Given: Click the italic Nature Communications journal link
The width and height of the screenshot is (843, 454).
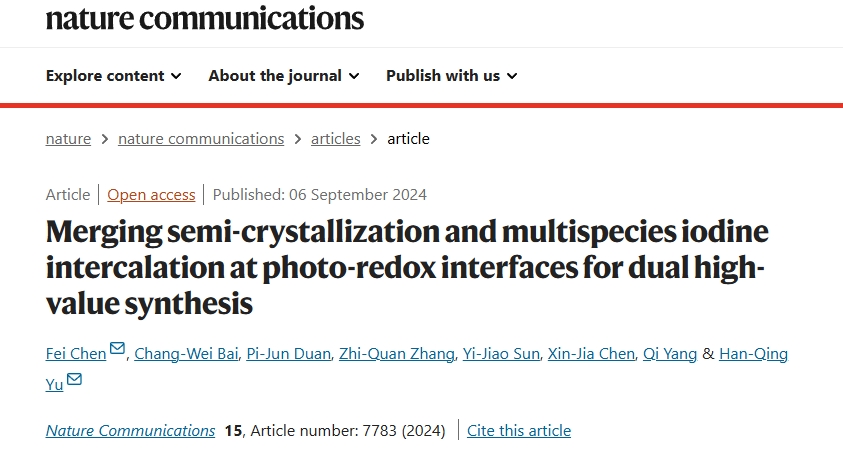Looking at the screenshot, I should [x=130, y=431].
